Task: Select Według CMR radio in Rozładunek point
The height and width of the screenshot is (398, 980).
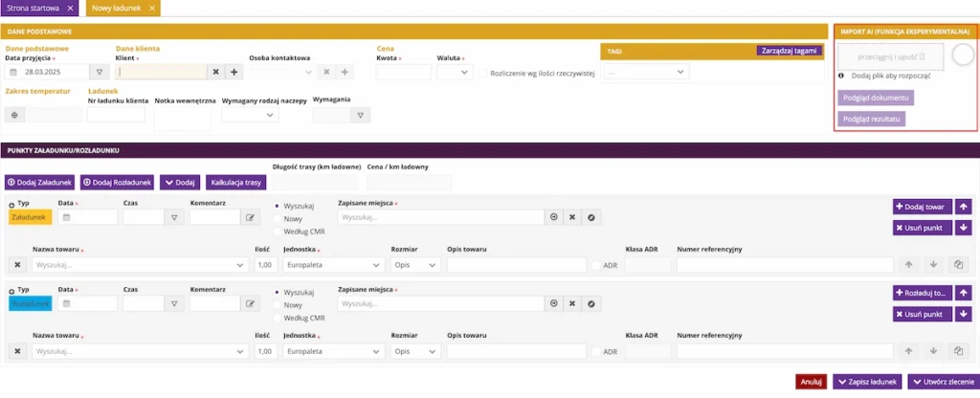Action: (x=278, y=318)
